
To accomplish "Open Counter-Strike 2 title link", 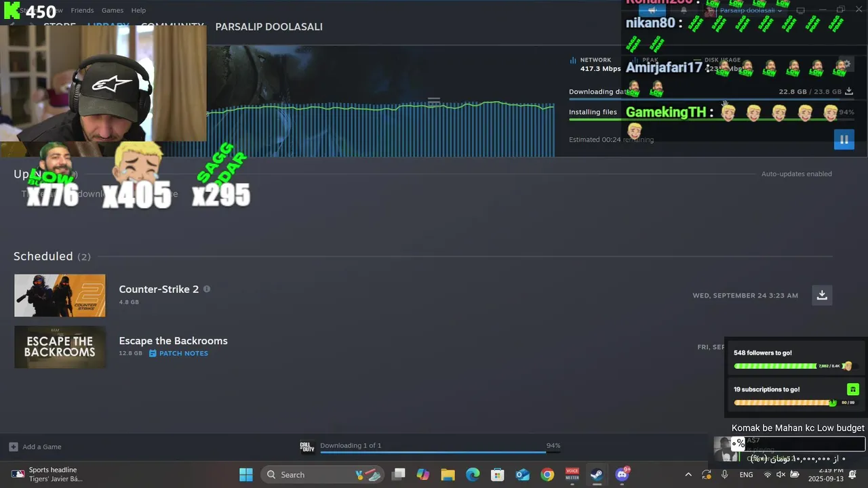I will coord(159,289).
